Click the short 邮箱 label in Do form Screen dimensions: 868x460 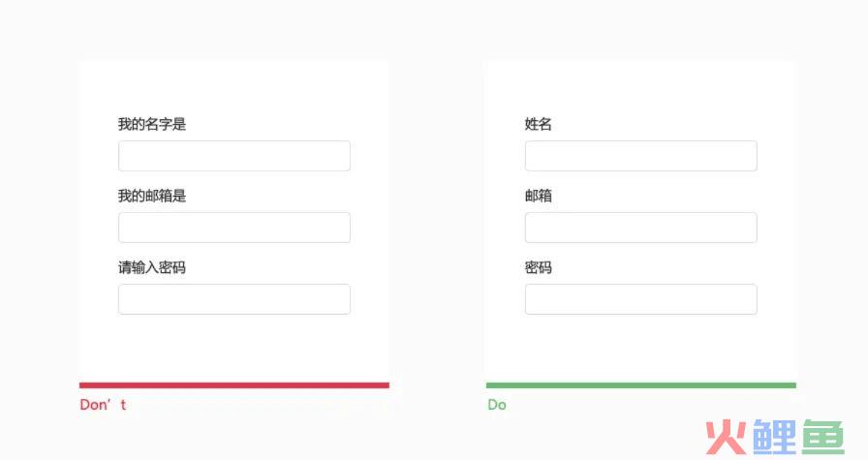point(538,196)
